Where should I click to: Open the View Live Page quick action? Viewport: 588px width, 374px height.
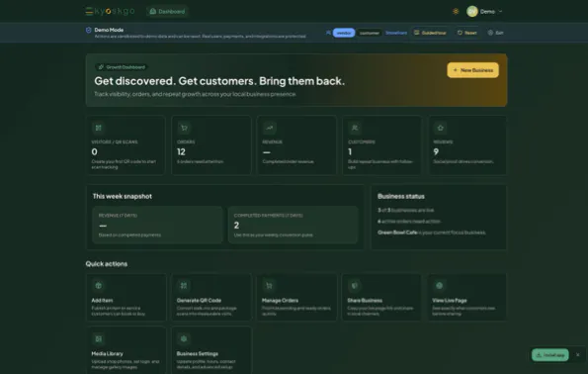point(467,298)
